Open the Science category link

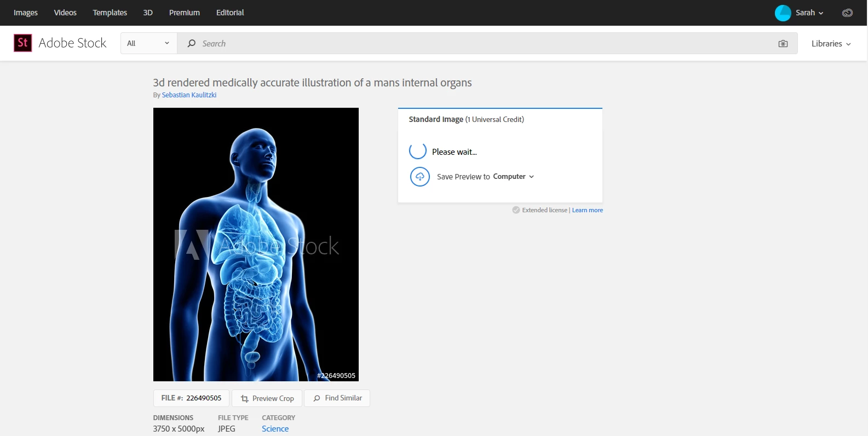click(275, 429)
